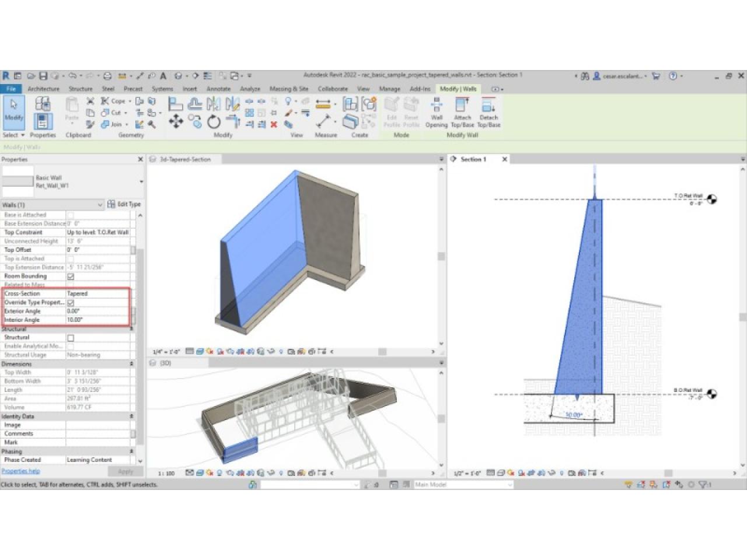Click the Cope geometry tool
The height and width of the screenshot is (560, 747).
point(116,101)
